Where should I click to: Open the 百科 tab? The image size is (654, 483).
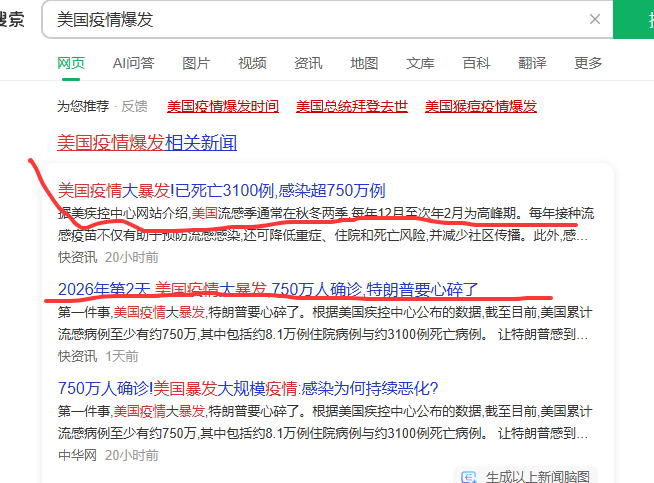[476, 63]
